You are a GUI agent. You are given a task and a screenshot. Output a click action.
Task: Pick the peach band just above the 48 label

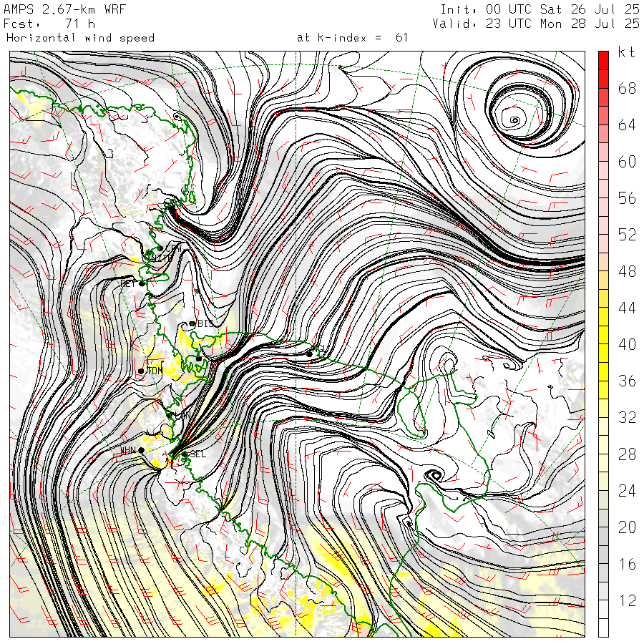click(603, 262)
